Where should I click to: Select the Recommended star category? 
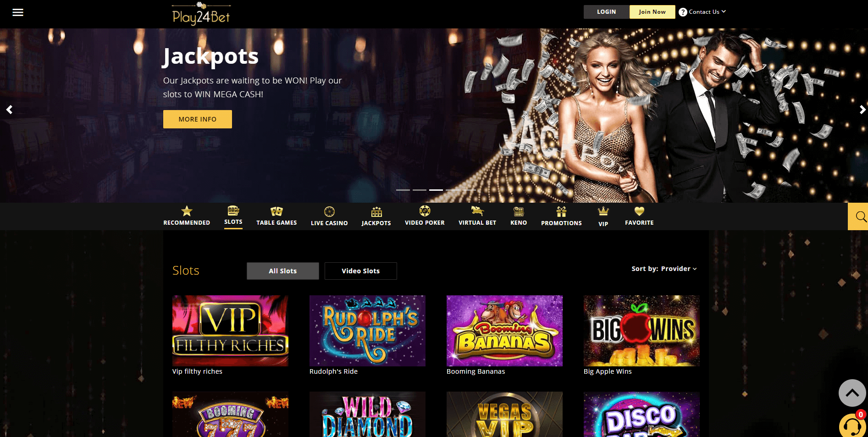[187, 216]
